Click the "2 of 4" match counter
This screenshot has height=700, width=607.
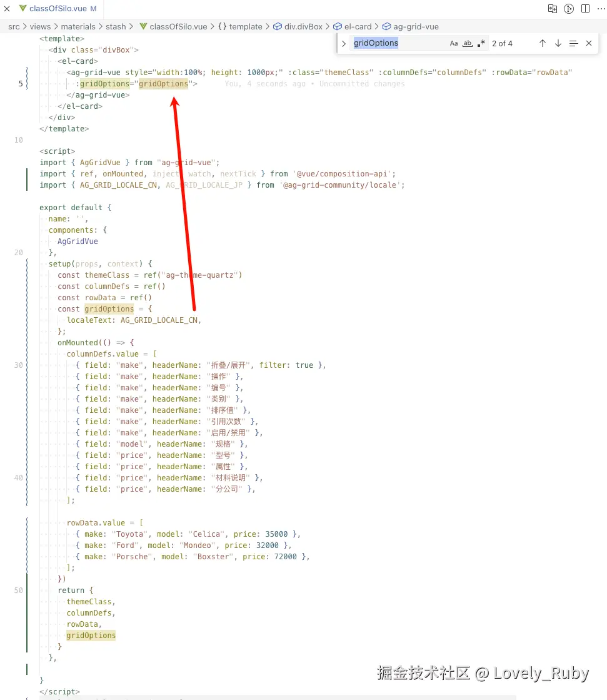click(x=502, y=43)
